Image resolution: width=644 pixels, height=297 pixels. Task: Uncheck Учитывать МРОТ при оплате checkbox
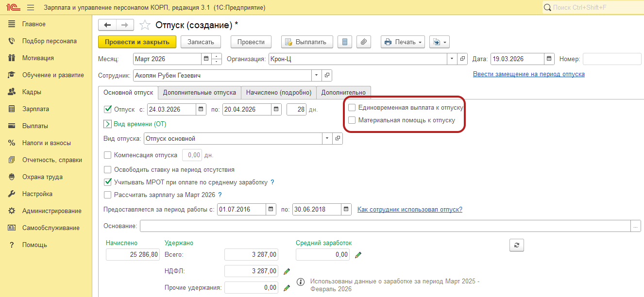108,182
